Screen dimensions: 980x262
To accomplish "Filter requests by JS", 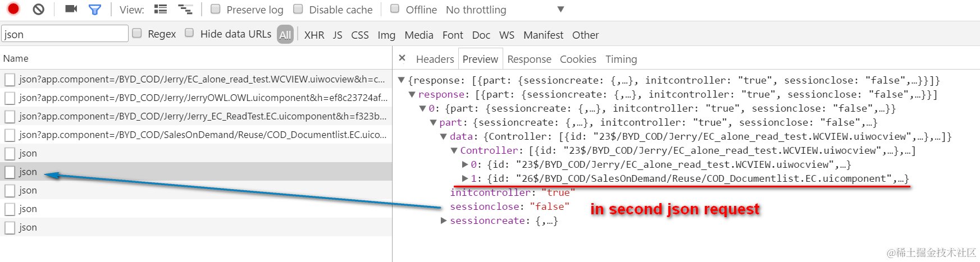I will [338, 35].
